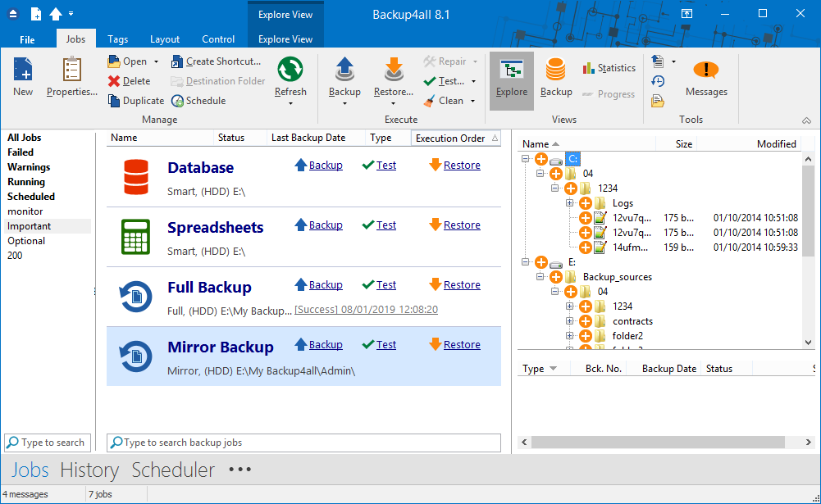Click the Clean broom icon
Image resolution: width=821 pixels, height=504 pixels.
pyautogui.click(x=431, y=101)
